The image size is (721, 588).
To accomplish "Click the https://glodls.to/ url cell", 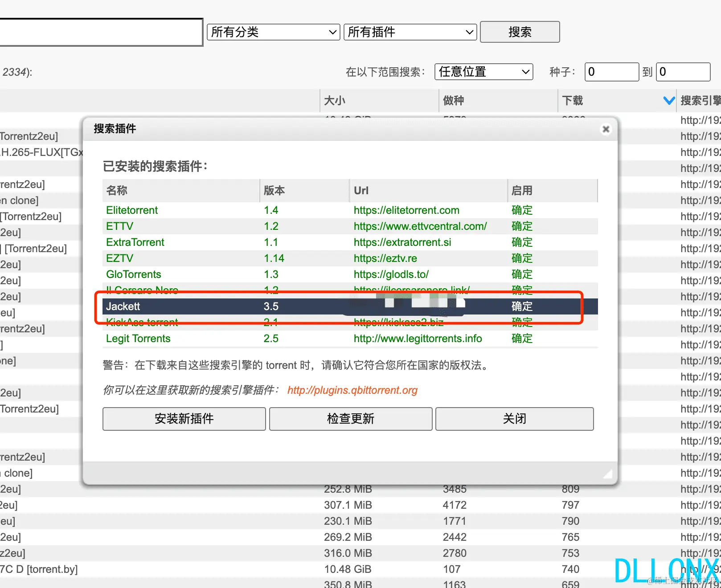I will coord(391,274).
